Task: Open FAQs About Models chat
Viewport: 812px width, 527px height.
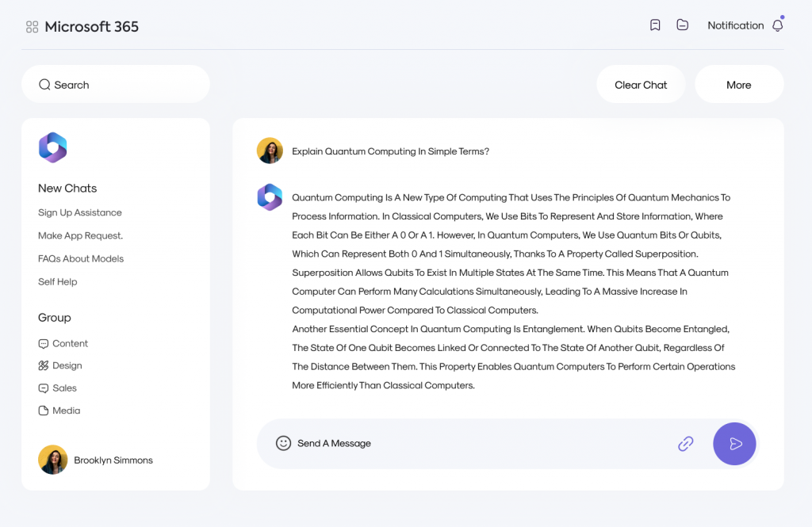Action: pos(81,259)
